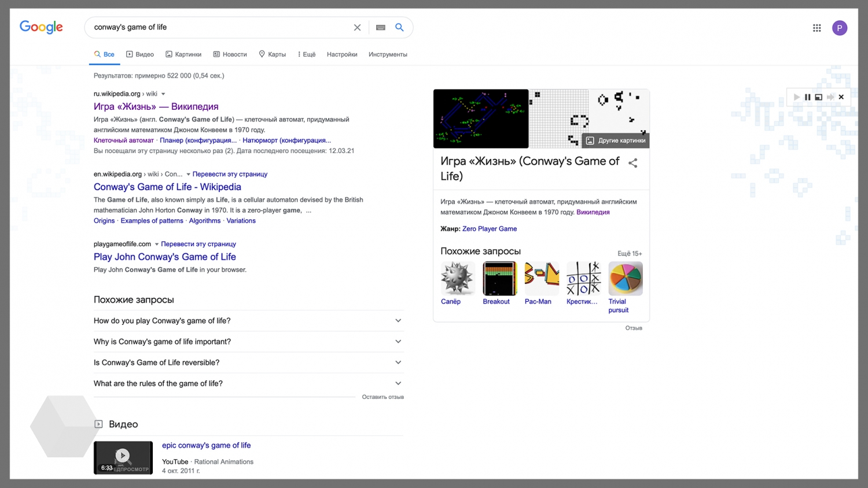Open the epic conway's game of life video link
The image size is (868, 488).
(206, 445)
